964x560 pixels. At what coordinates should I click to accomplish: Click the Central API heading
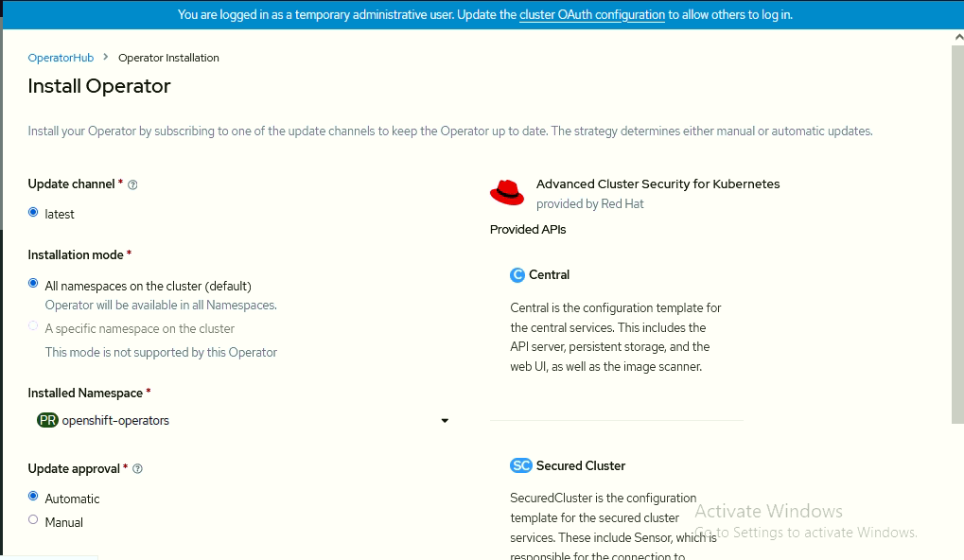click(x=549, y=275)
